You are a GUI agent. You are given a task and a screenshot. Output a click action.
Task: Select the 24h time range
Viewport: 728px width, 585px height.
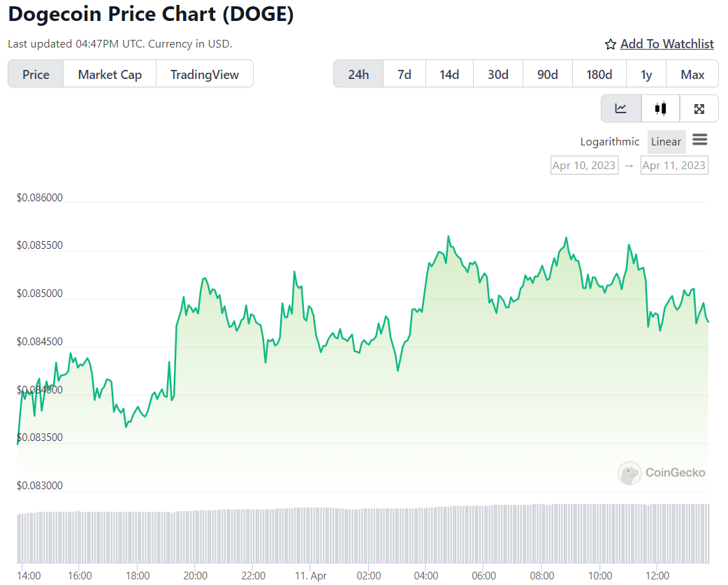358,74
